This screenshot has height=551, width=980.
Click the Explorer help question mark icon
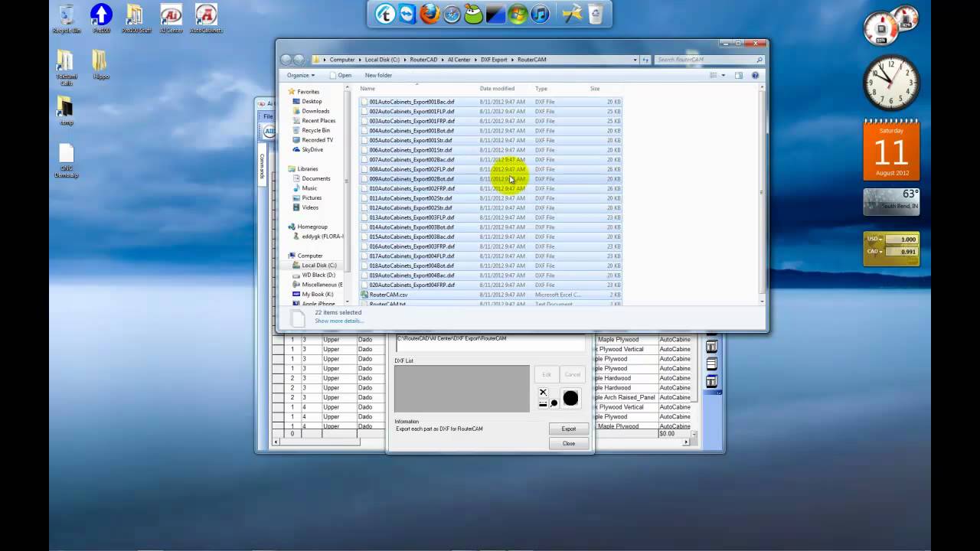point(755,75)
